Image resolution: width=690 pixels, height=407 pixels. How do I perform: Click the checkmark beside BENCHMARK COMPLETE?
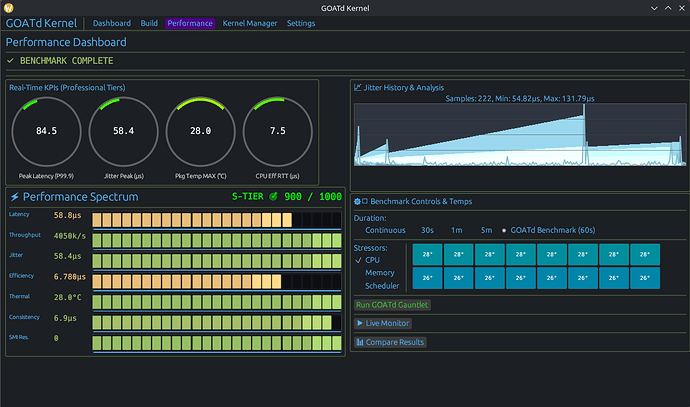[11, 61]
